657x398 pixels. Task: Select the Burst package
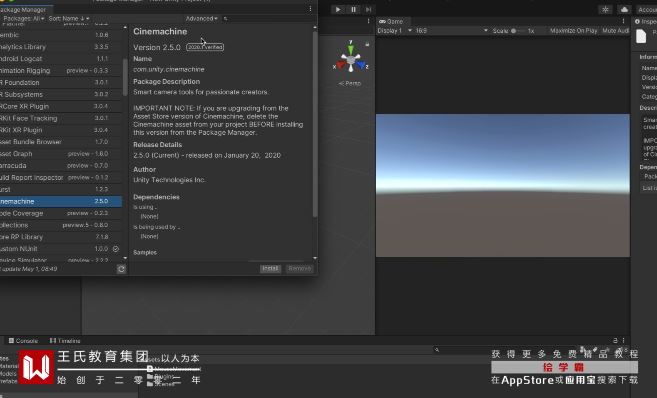coord(61,189)
